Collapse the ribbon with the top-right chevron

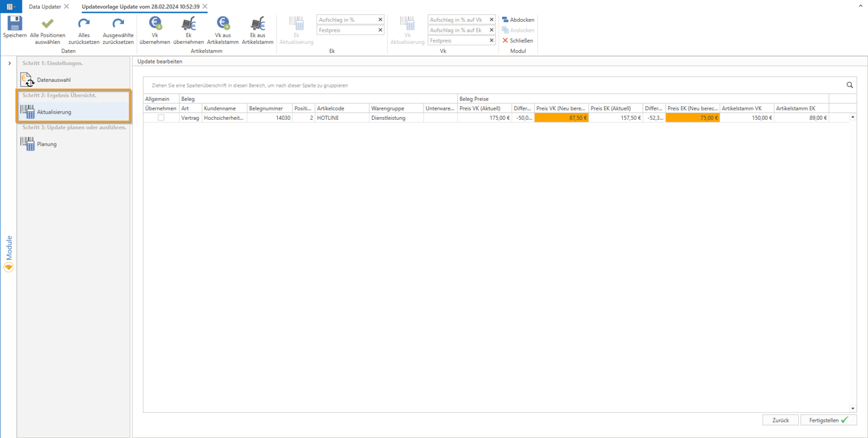click(x=861, y=6)
